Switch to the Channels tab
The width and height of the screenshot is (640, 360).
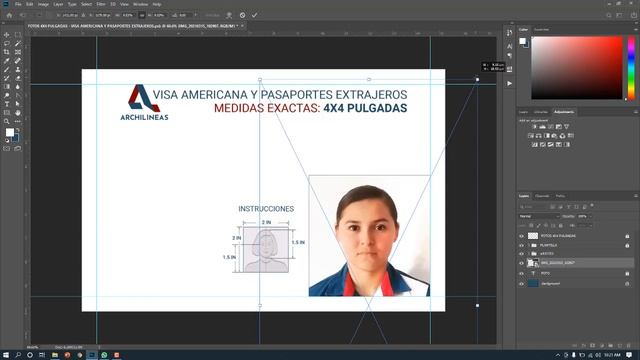pyautogui.click(x=542, y=196)
